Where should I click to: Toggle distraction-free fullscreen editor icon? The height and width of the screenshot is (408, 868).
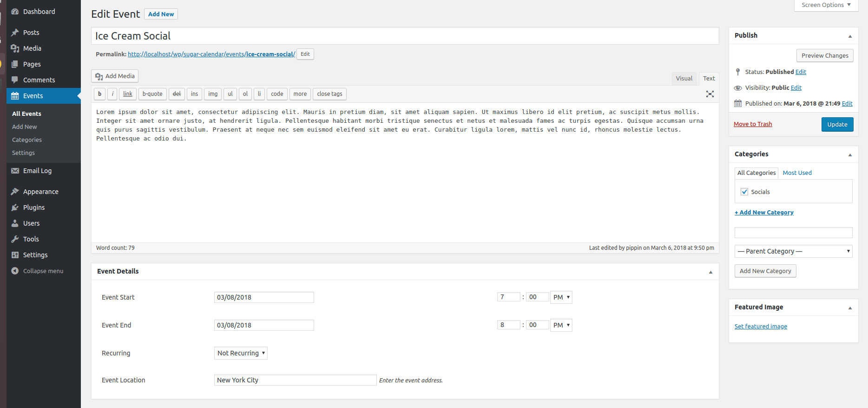coord(710,94)
